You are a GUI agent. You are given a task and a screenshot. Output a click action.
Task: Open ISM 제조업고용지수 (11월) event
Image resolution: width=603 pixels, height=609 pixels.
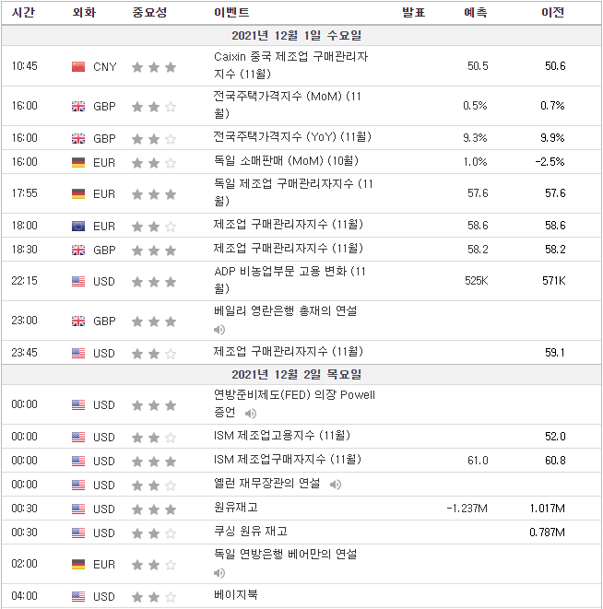coord(282,436)
